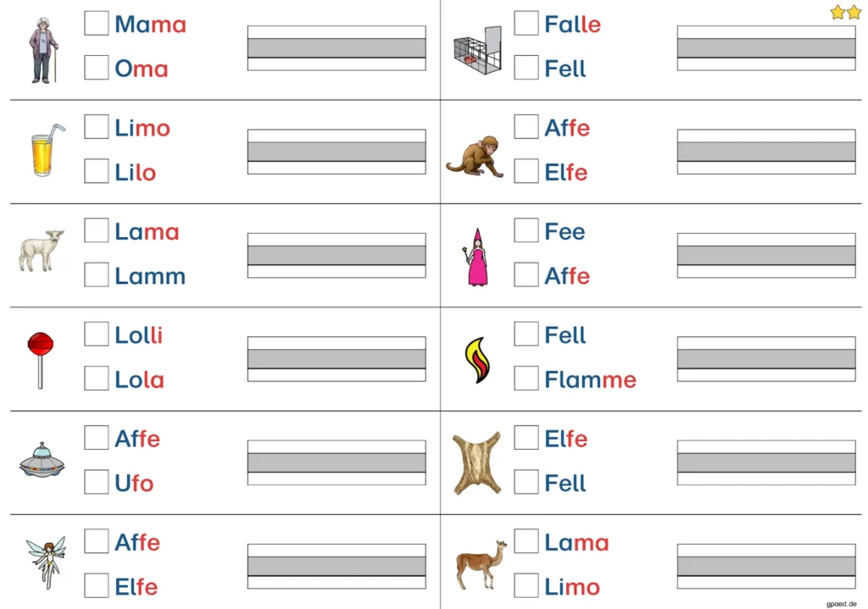Check the Lolli checkbox

97,335
